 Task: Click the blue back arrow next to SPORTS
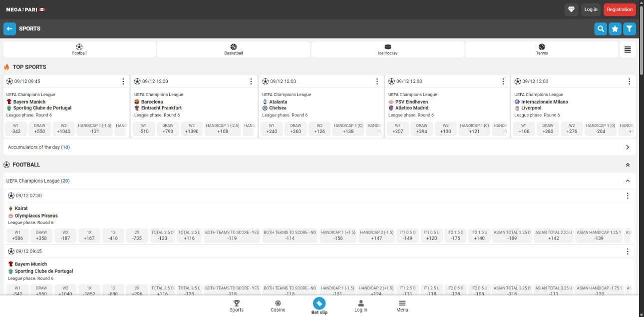tap(9, 28)
